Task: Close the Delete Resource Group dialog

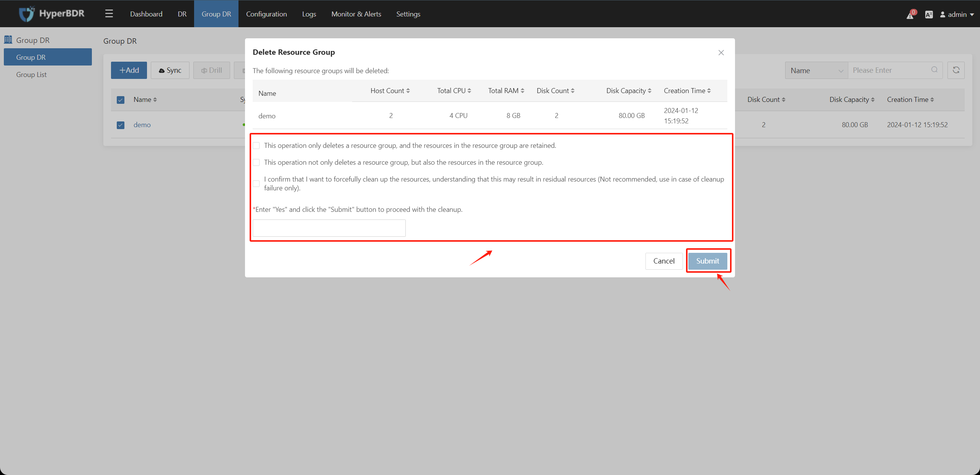Action: (x=721, y=52)
